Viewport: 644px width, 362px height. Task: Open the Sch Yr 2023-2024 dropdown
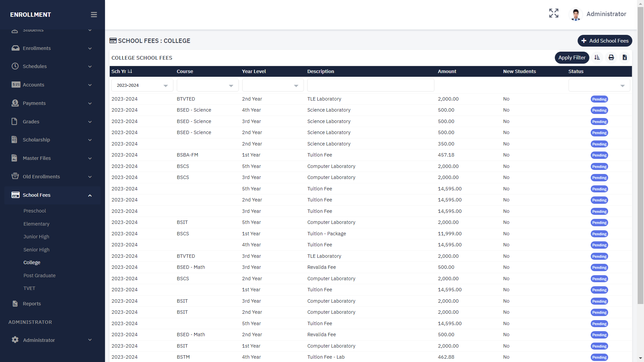click(142, 85)
